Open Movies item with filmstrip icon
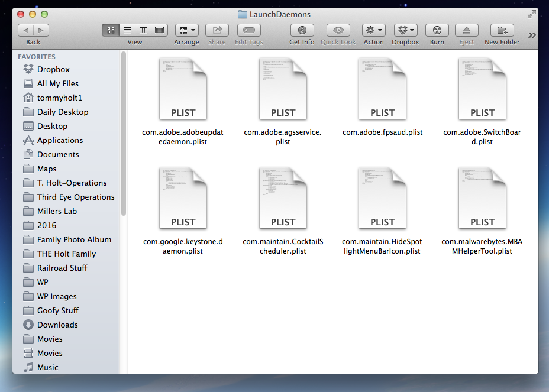Viewport: 549px width, 392px height. (x=66, y=353)
